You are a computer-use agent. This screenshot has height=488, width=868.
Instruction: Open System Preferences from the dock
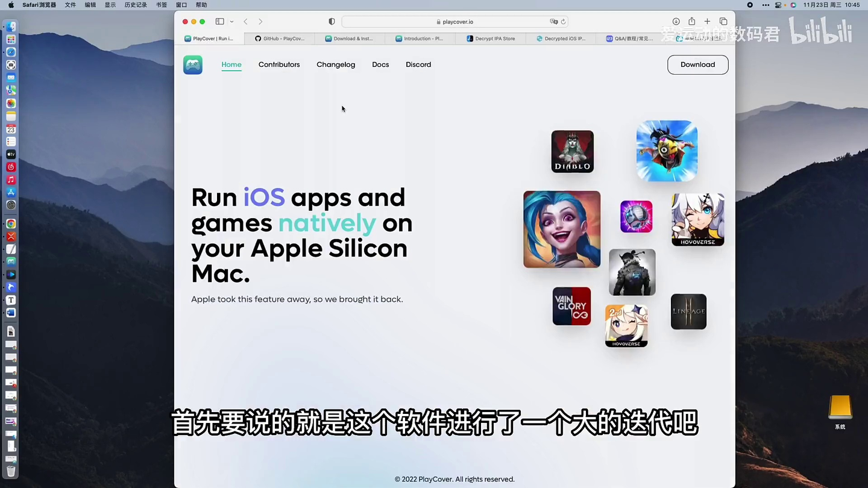tap(11, 205)
